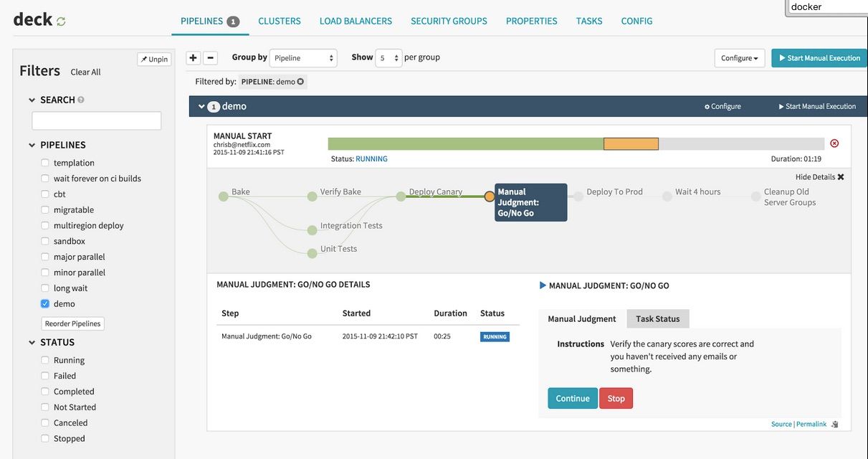Hide Details using the X icon
This screenshot has height=459, width=868.
tap(841, 177)
